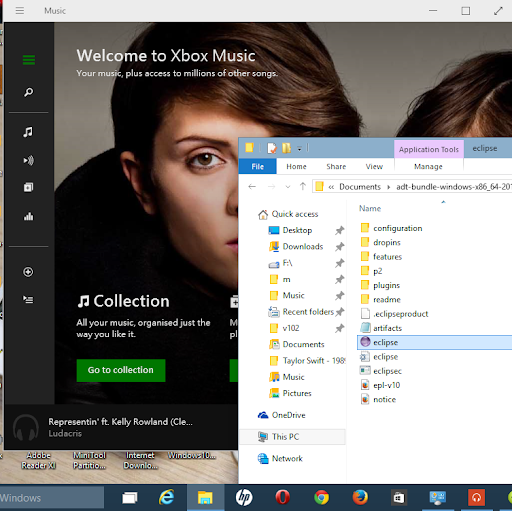The image size is (512, 511).
Task: Select the Documents breadcrumb in address bar
Action: click(360, 187)
